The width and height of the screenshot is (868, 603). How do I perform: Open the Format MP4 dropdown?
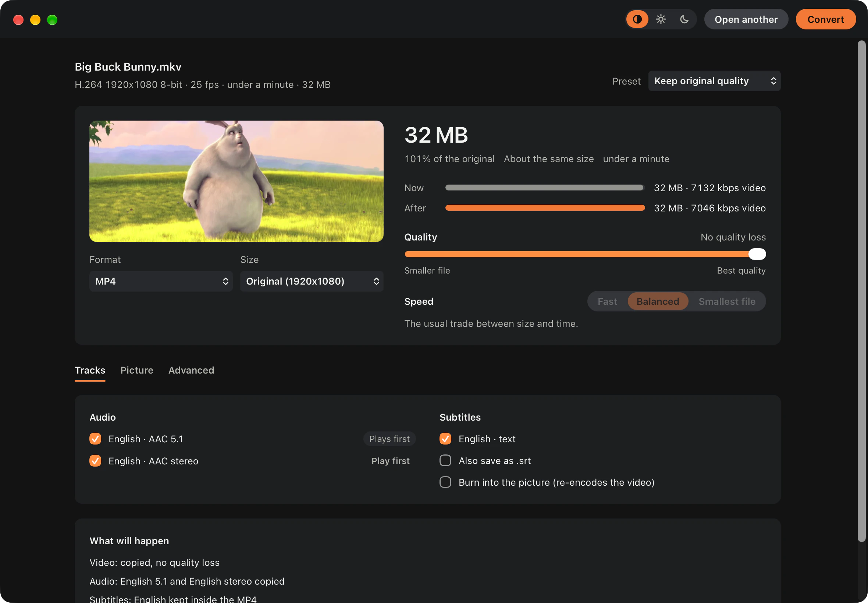(x=161, y=281)
